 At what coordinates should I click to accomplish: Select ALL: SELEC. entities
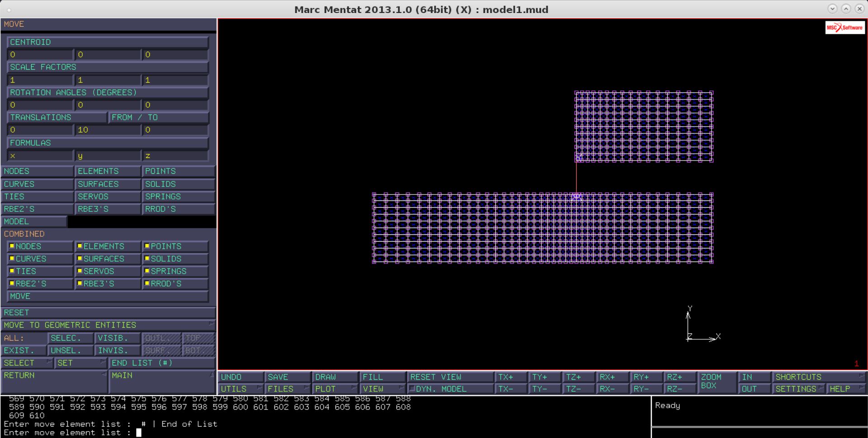pyautogui.click(x=71, y=338)
